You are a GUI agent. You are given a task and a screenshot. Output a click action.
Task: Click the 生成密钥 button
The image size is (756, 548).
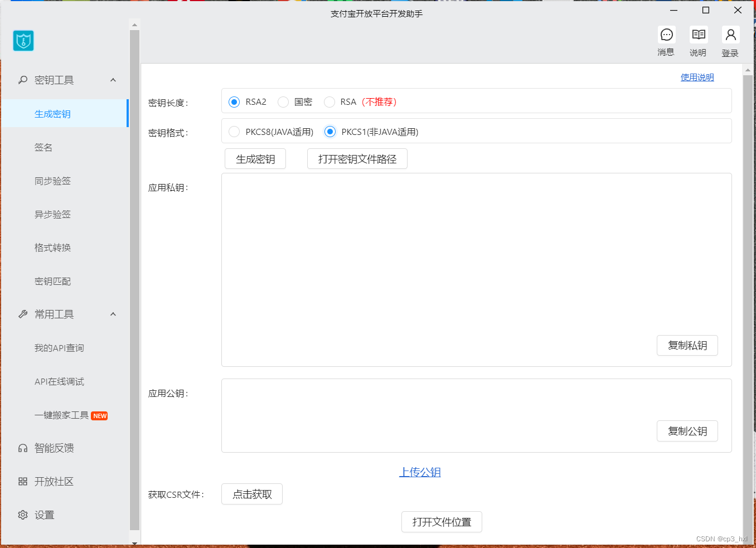click(255, 159)
